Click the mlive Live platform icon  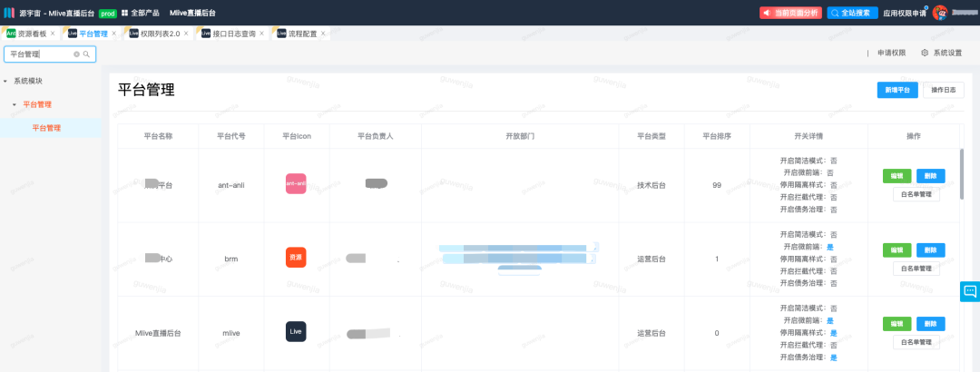[x=296, y=331]
